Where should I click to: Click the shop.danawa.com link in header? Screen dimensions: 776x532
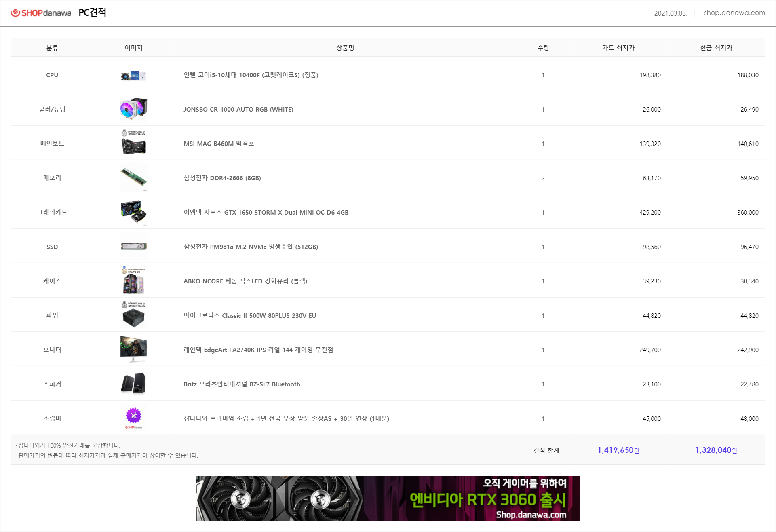pyautogui.click(x=734, y=13)
